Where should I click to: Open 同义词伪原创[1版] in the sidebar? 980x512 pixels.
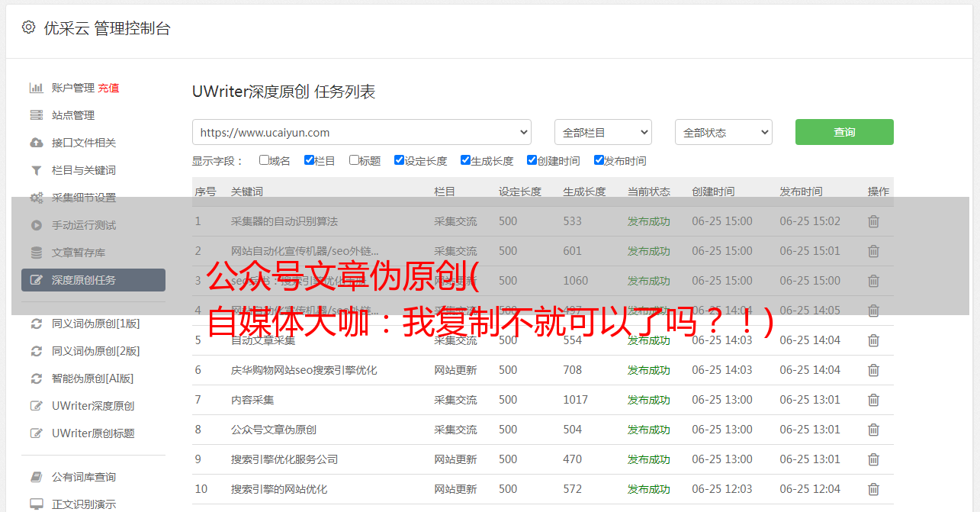(x=95, y=324)
